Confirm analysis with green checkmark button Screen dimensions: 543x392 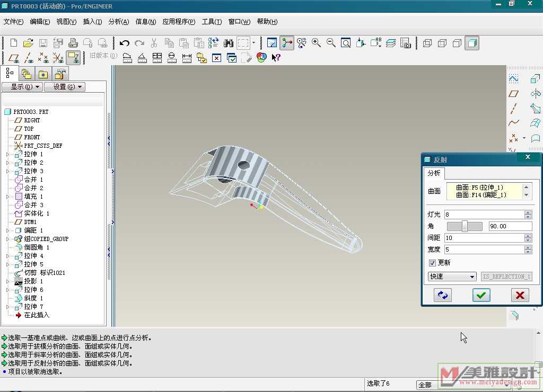coord(481,295)
